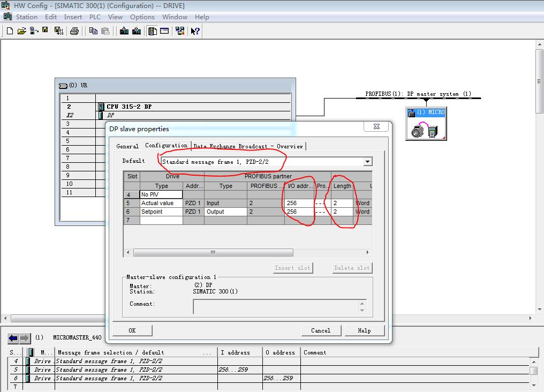The height and width of the screenshot is (392, 544).
Task: Expand the Default message frame dropdown
Action: [367, 162]
